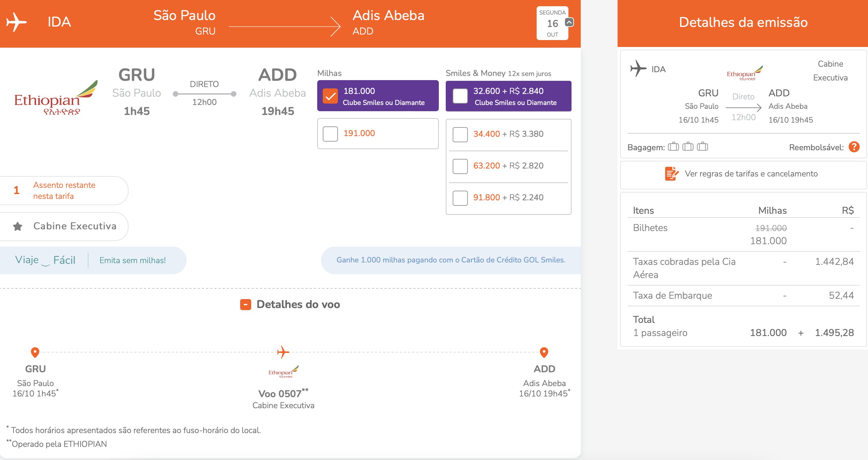Click the Assento restante nesta tarifa notice
The image size is (868, 460).
[x=64, y=191]
